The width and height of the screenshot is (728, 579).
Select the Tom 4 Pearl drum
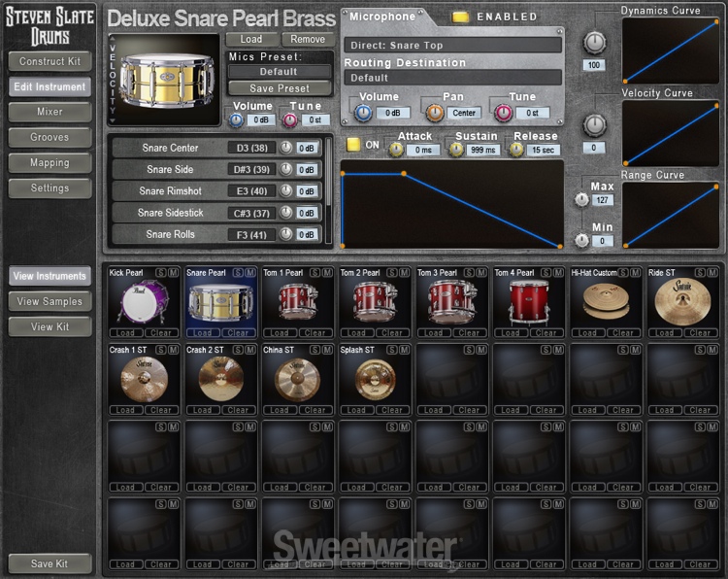click(x=524, y=303)
